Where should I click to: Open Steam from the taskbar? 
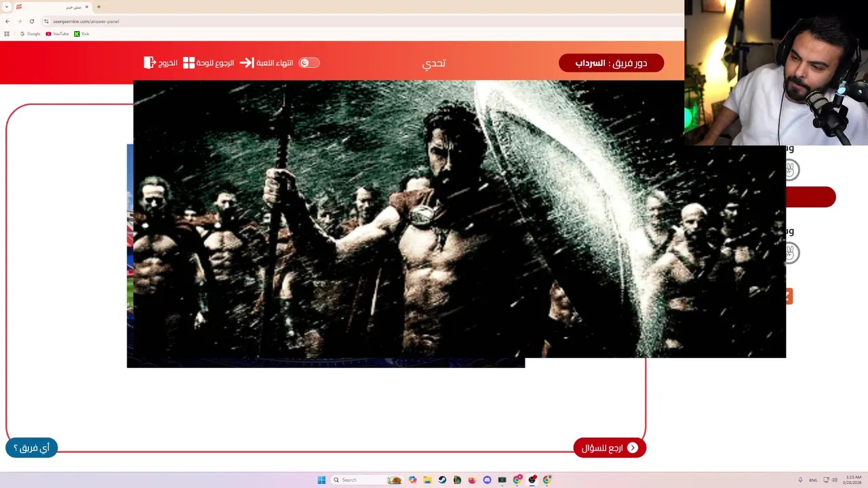click(x=442, y=480)
